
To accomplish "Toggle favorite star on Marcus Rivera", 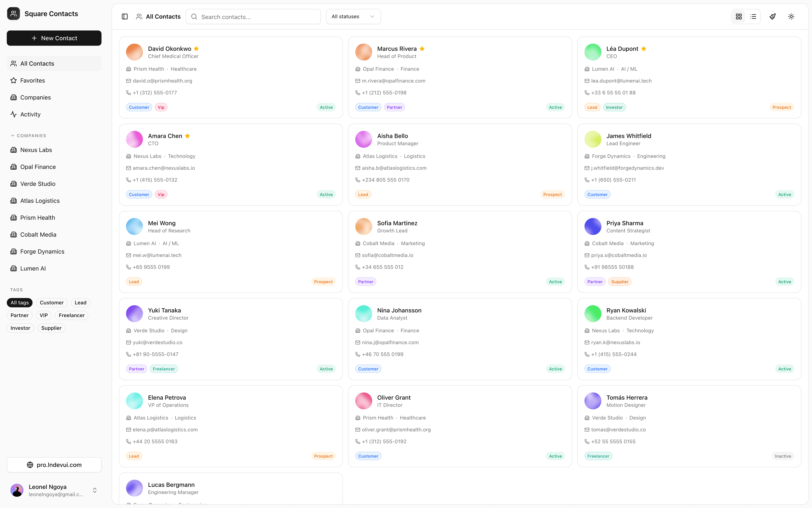I will [x=422, y=49].
